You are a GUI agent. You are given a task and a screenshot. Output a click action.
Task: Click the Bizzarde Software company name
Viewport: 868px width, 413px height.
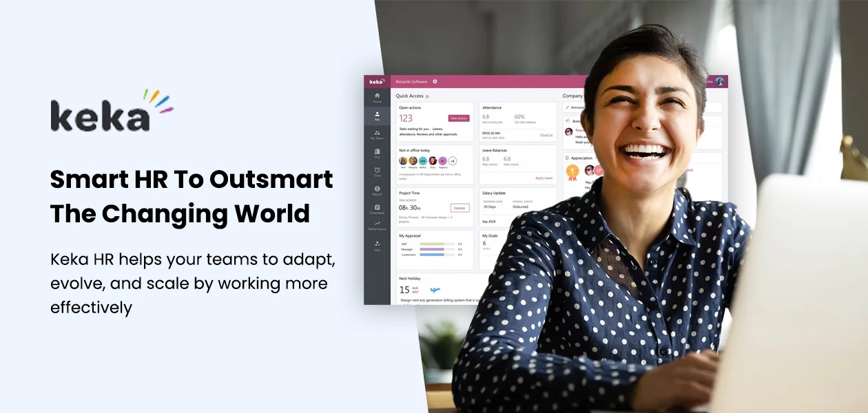click(x=411, y=81)
